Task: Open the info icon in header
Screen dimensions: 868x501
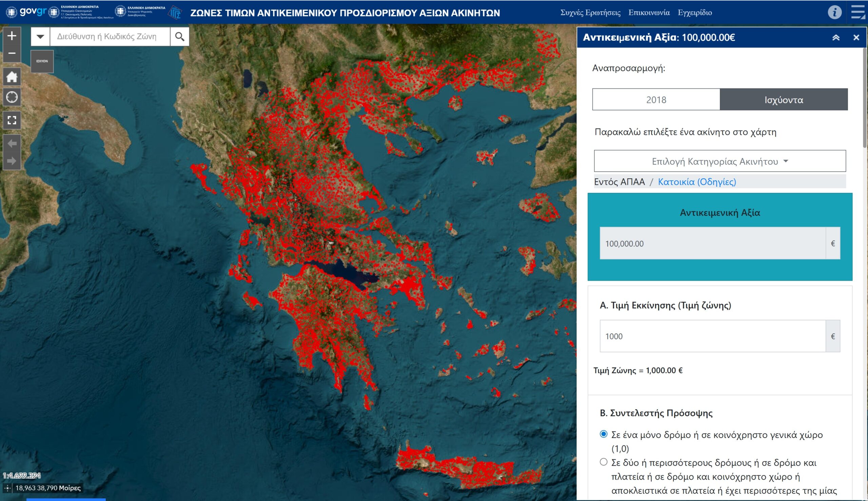Action: pos(834,13)
